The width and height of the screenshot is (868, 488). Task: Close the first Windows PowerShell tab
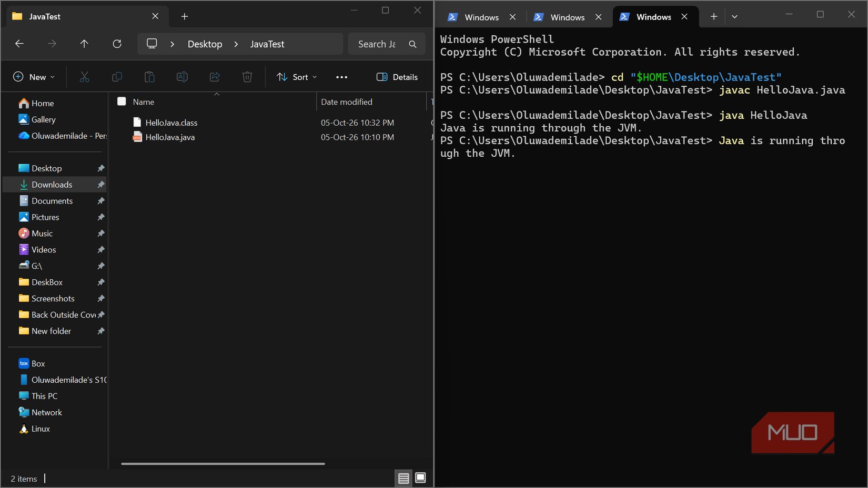click(x=513, y=17)
